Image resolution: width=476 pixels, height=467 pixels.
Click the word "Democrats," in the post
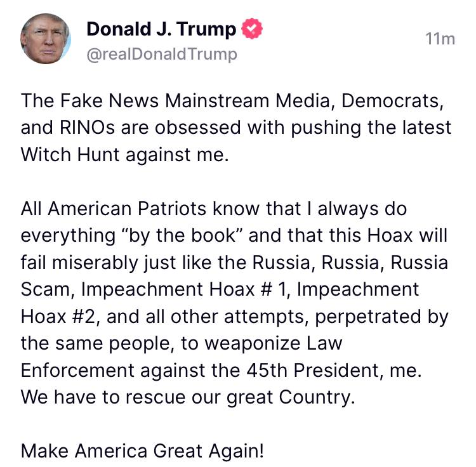393,101
